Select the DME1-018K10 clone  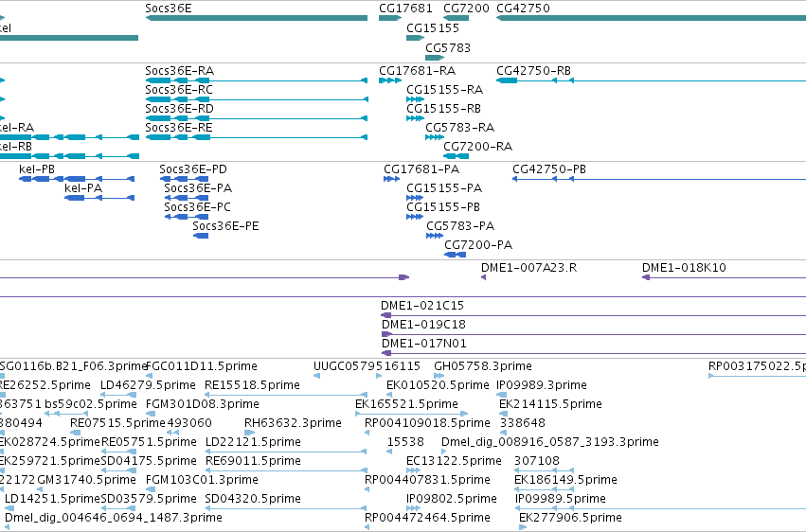pos(724,277)
